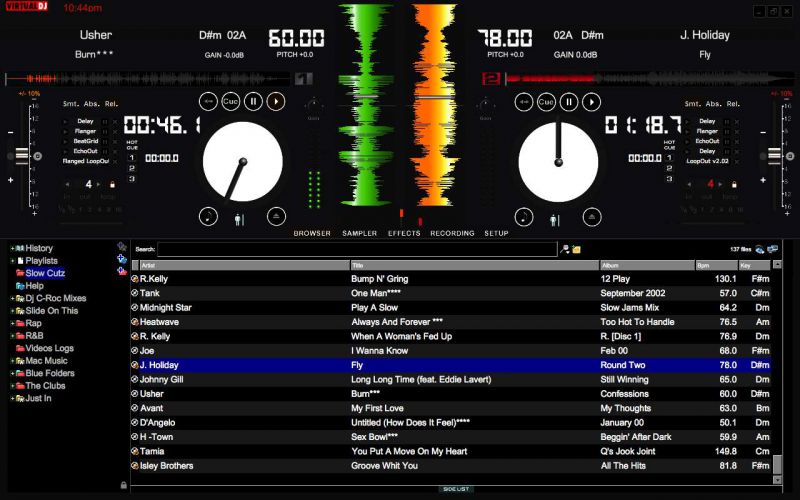This screenshot has height=500, width=800.
Task: Open the Videos Logs folder
Action: point(49,348)
